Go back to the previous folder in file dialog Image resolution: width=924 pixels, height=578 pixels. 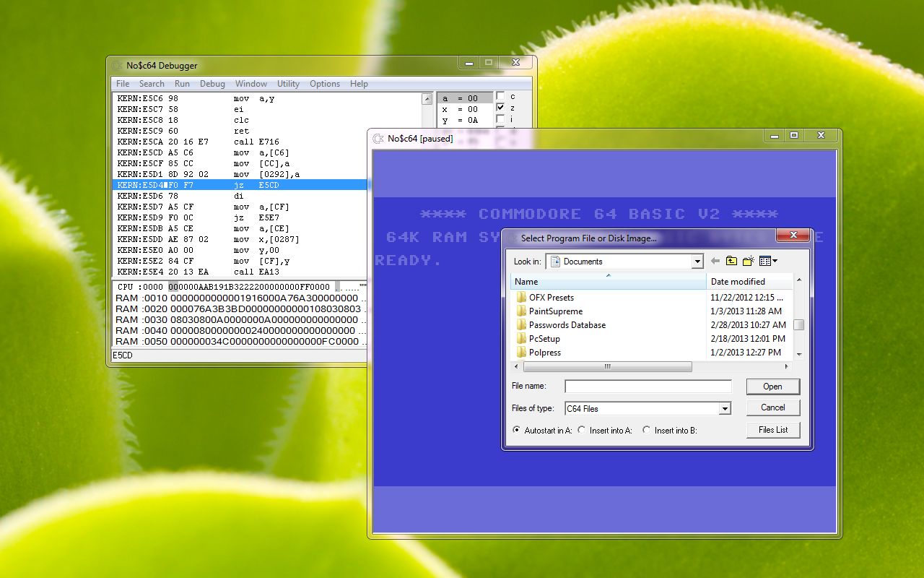pos(715,261)
